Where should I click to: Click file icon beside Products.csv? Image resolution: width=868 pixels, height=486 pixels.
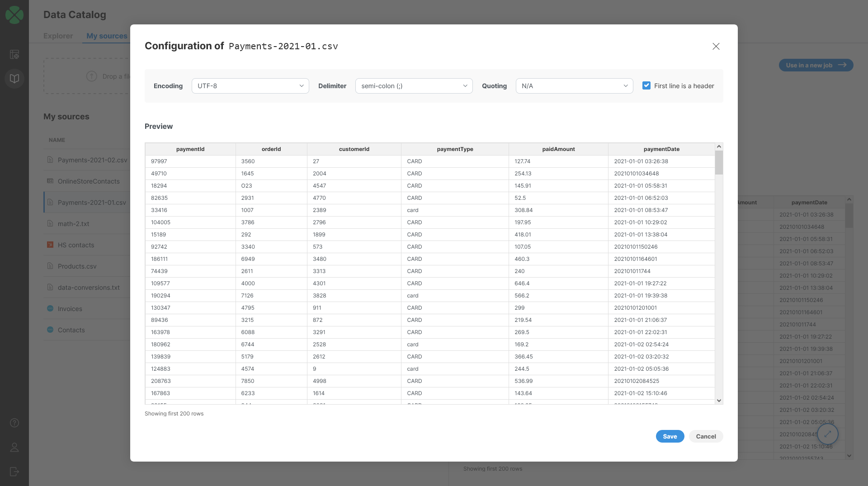point(50,266)
